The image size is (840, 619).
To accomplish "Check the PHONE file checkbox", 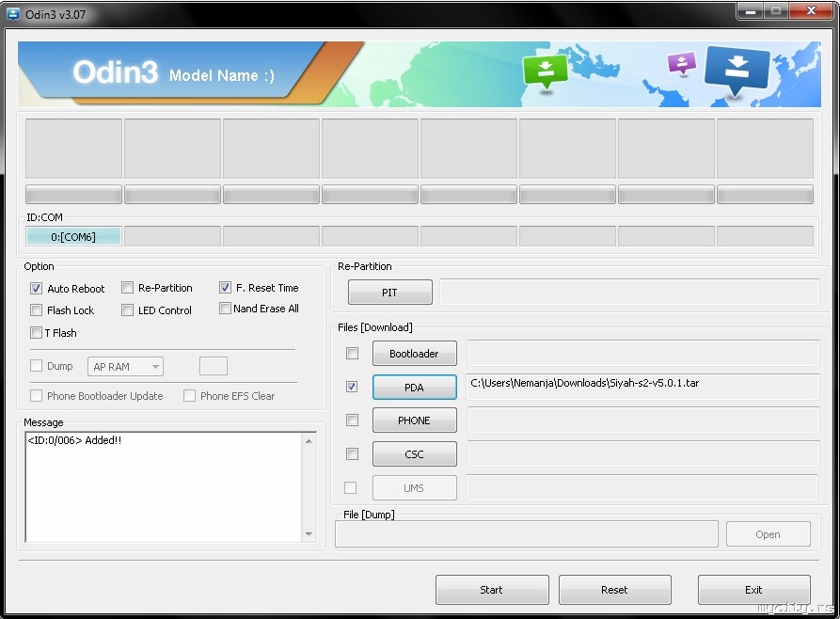I will [352, 421].
